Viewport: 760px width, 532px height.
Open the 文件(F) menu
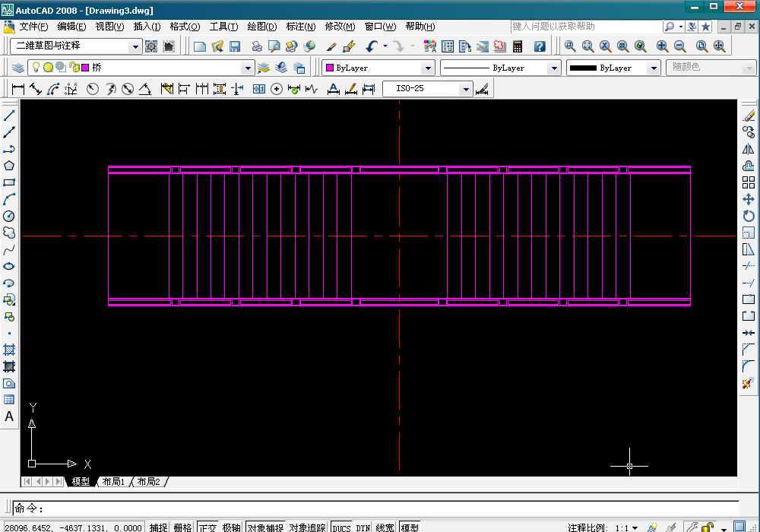click(33, 26)
